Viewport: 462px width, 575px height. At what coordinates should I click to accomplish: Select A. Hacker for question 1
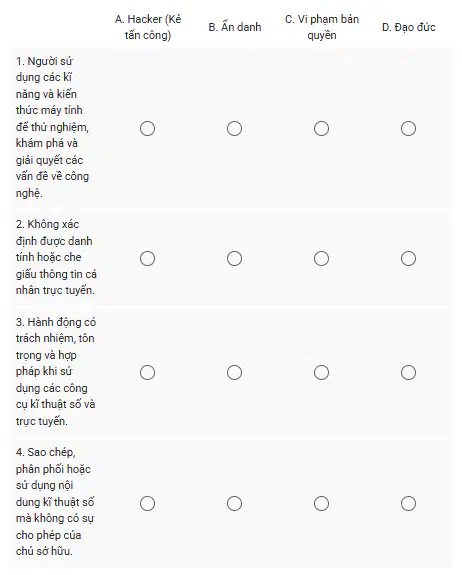tap(147, 129)
